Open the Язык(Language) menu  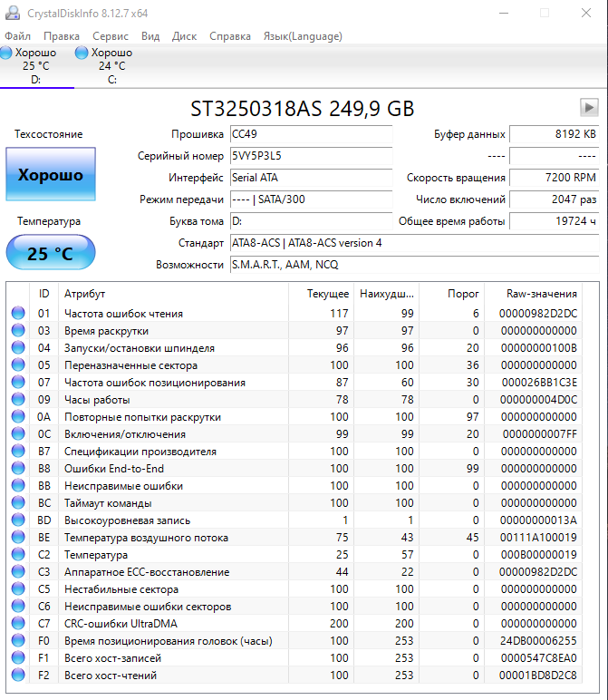303,36
